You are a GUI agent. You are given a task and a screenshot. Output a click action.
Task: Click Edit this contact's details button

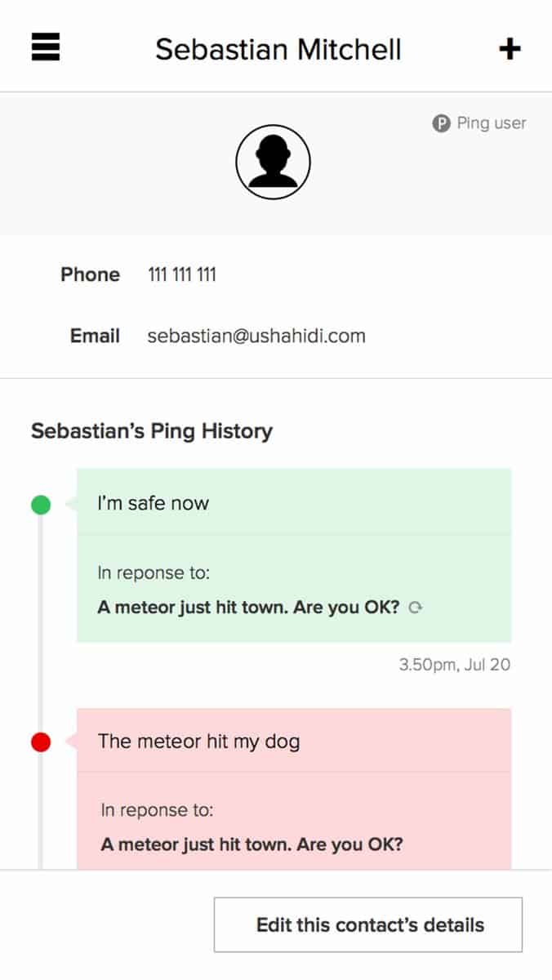pyautogui.click(x=368, y=924)
